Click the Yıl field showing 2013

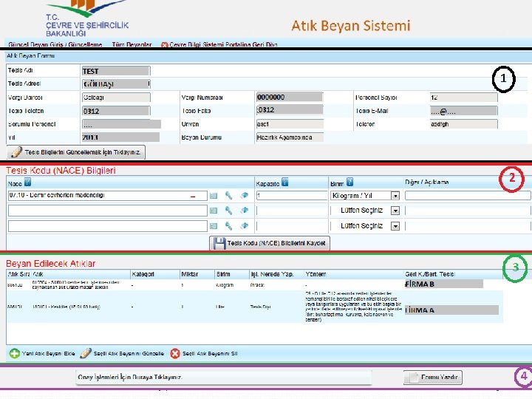[x=120, y=137]
